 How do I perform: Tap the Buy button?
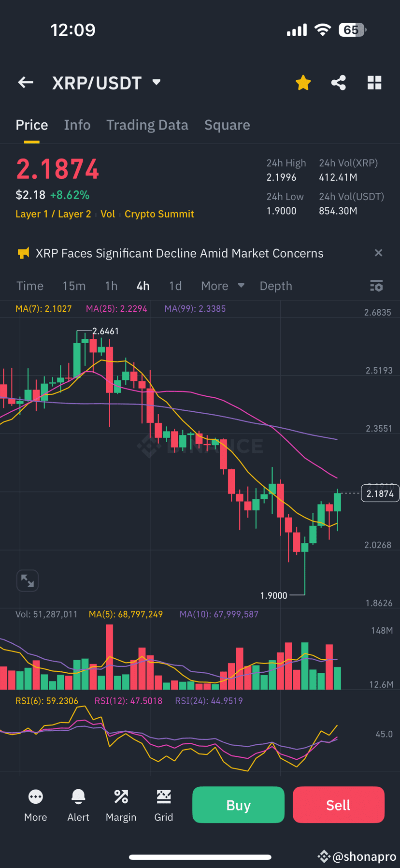tap(238, 805)
